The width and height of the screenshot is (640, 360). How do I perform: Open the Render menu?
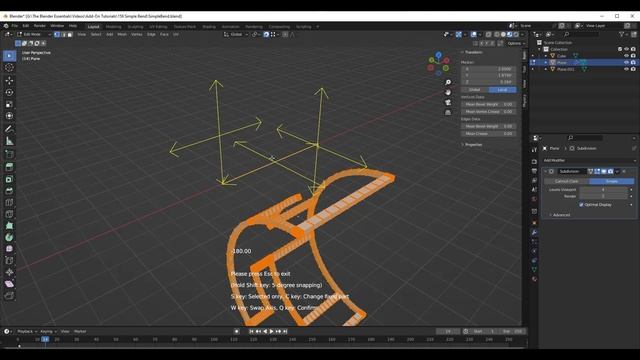tap(40, 26)
